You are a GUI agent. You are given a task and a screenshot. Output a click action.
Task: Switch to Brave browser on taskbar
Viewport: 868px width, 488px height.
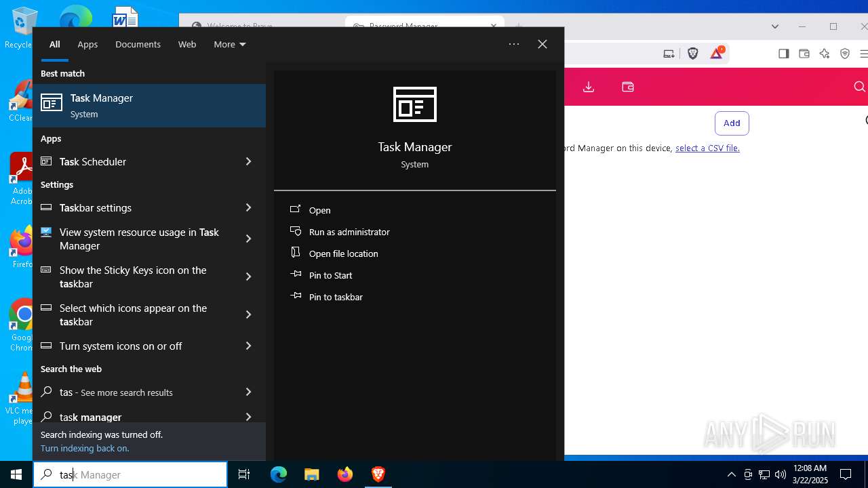pos(378,474)
